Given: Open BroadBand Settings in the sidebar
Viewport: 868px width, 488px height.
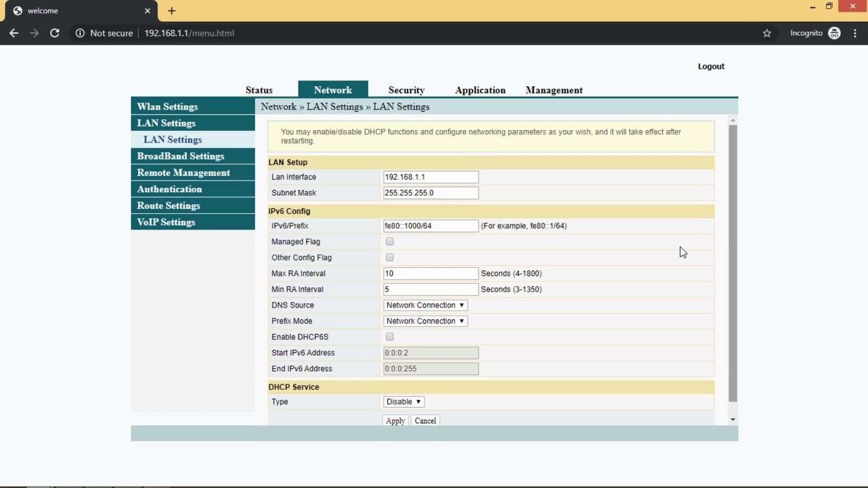Looking at the screenshot, I should tap(193, 156).
